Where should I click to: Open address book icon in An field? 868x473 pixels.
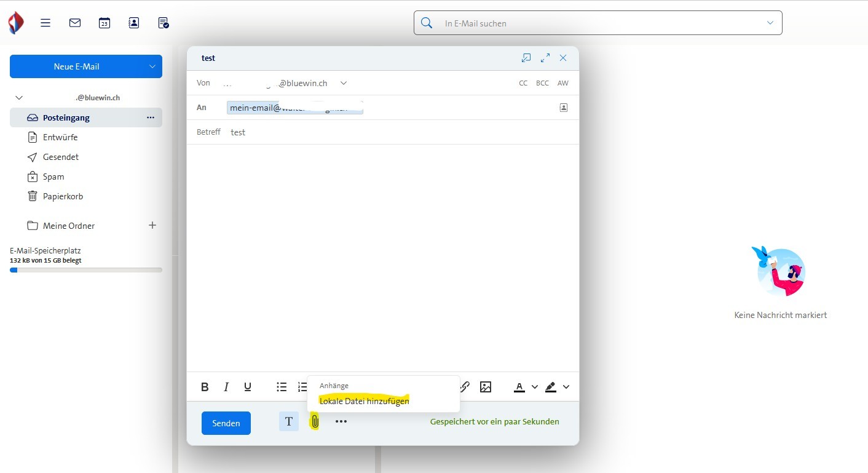563,108
